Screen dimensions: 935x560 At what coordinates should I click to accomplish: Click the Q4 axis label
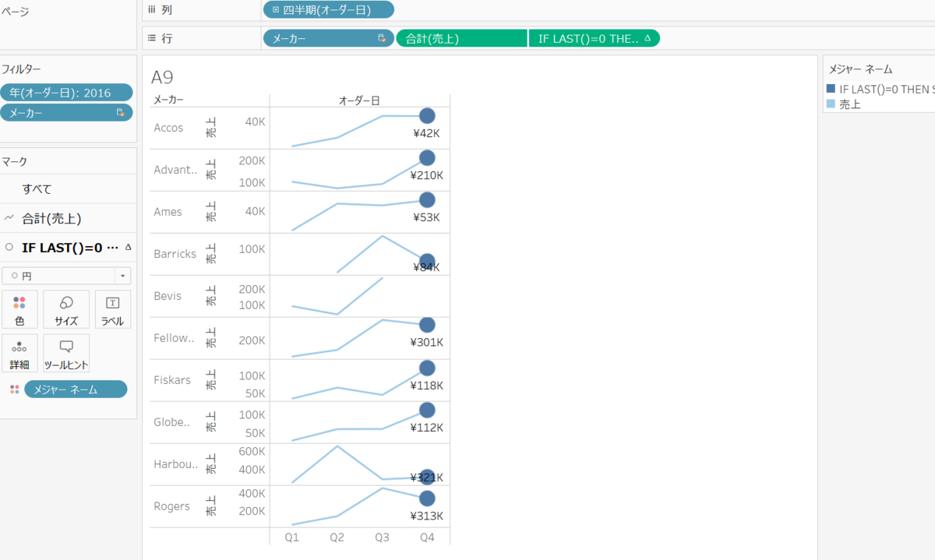[427, 537]
